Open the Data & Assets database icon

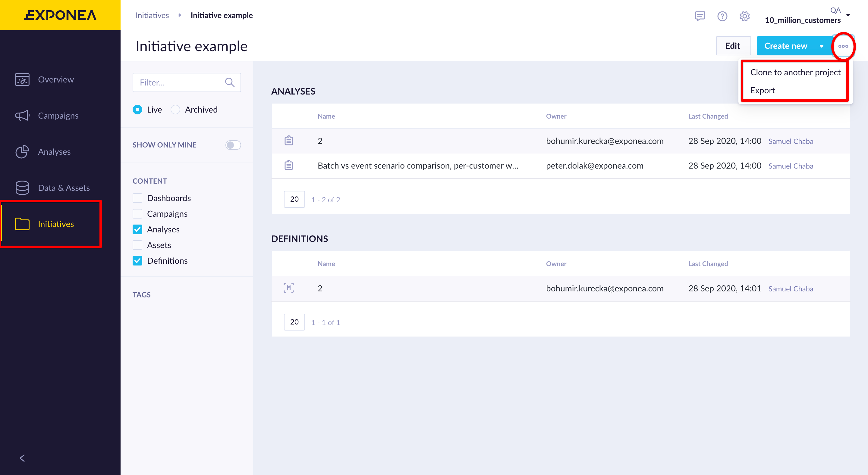coord(22,188)
